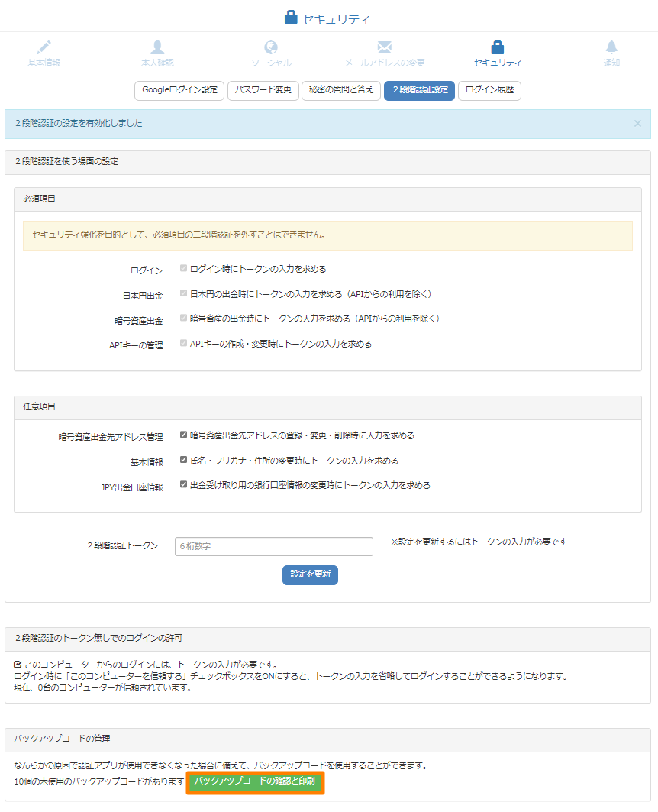Click the 暗号資産の出金時 token checkbox
The height and width of the screenshot is (812, 658).
(x=183, y=318)
